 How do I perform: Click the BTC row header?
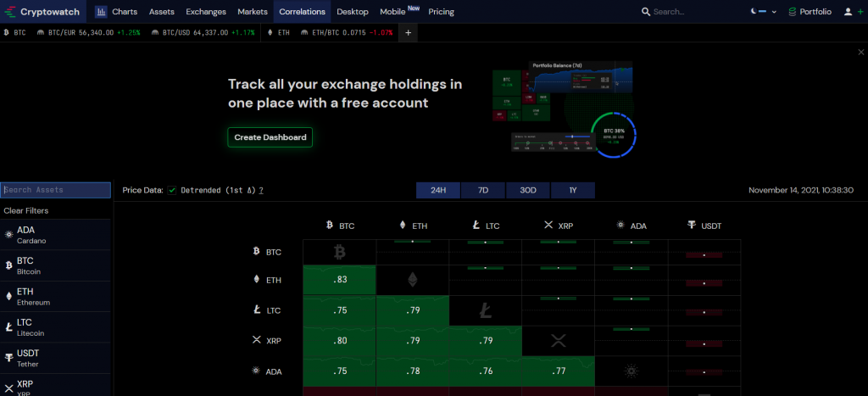(x=267, y=252)
